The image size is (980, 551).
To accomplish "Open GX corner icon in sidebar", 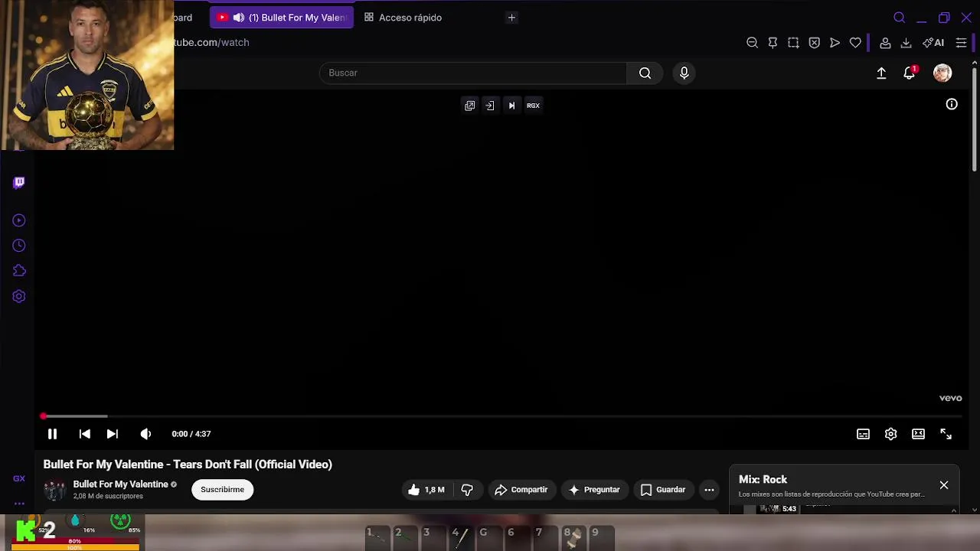I will [x=19, y=478].
